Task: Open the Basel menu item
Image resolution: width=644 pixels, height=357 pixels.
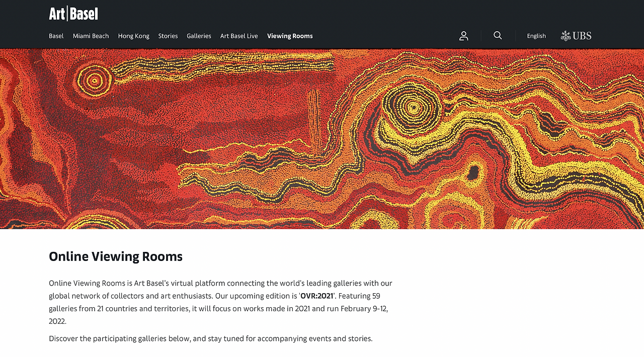Action: coord(56,36)
